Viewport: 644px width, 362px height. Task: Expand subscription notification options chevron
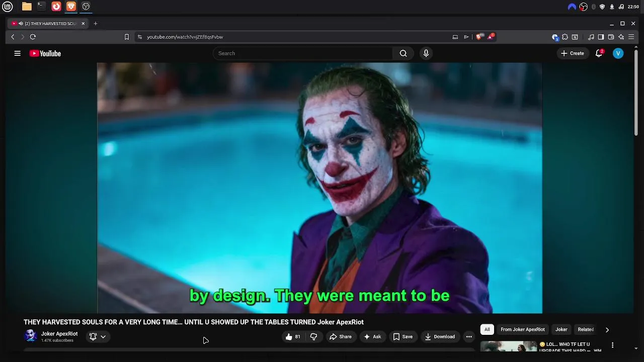click(x=103, y=337)
